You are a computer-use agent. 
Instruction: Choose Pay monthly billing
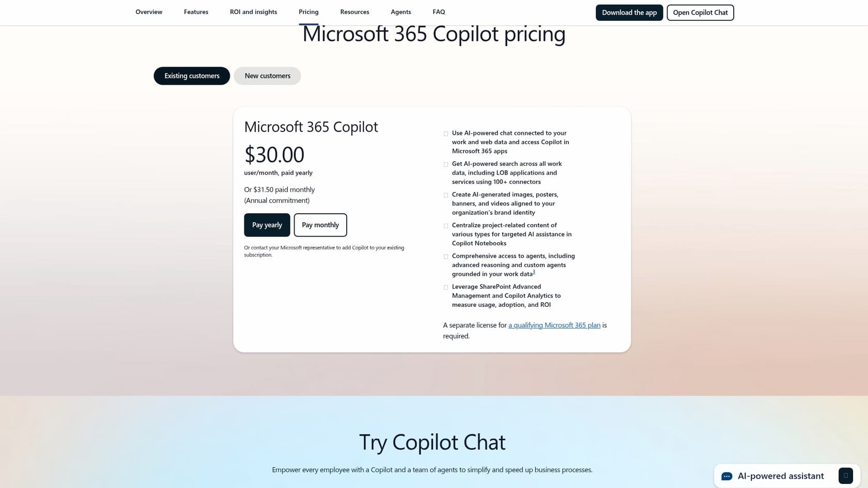coord(320,225)
